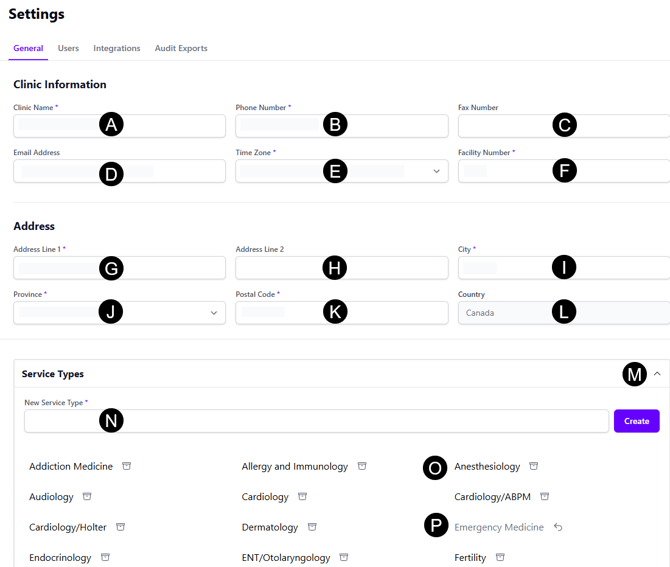670x567 pixels.
Task: Archive the ENT/Otolaryngology service type
Action: [344, 558]
